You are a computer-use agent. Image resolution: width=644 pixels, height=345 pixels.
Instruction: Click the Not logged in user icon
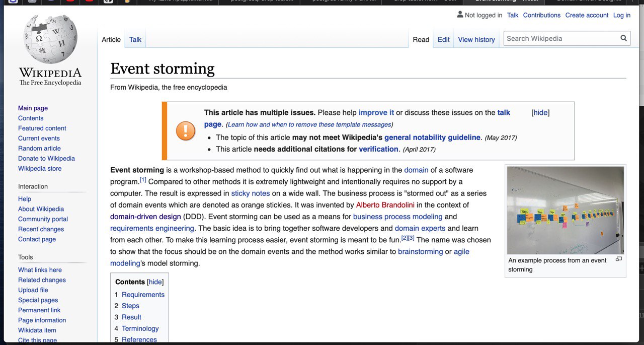(460, 15)
